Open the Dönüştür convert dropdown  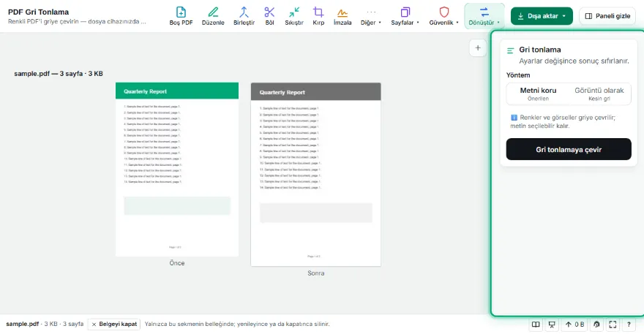tap(484, 16)
